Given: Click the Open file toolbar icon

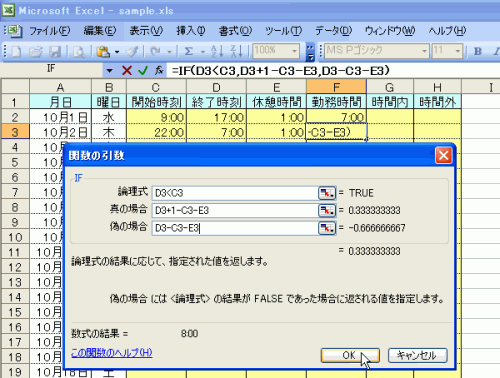Looking at the screenshot, I should tap(36, 52).
